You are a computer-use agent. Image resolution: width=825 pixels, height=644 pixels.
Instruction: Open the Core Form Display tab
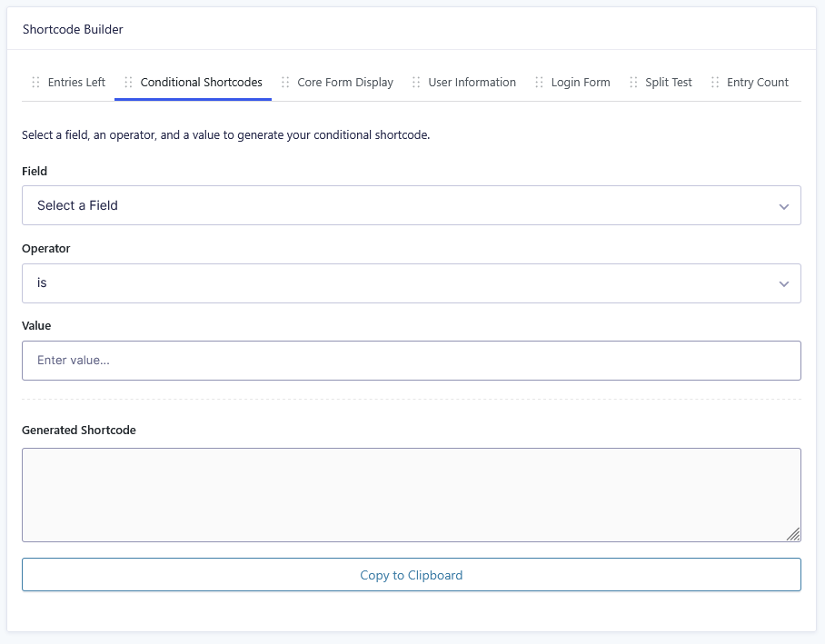pyautogui.click(x=345, y=83)
